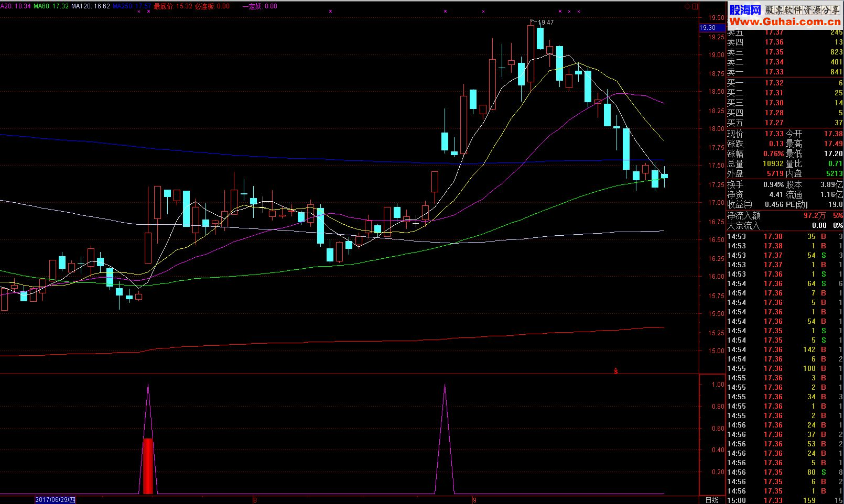
Task: Click the 18.00 level on price axis
Action: (x=716, y=128)
